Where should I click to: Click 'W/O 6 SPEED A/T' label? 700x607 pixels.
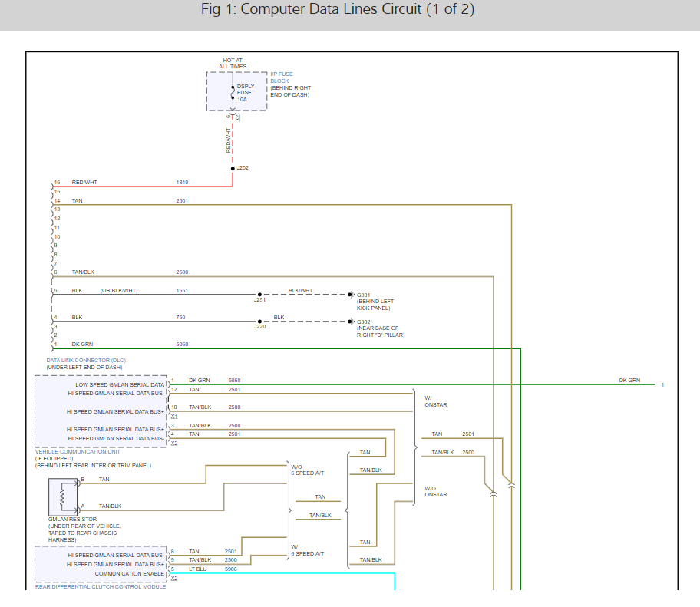[307, 470]
